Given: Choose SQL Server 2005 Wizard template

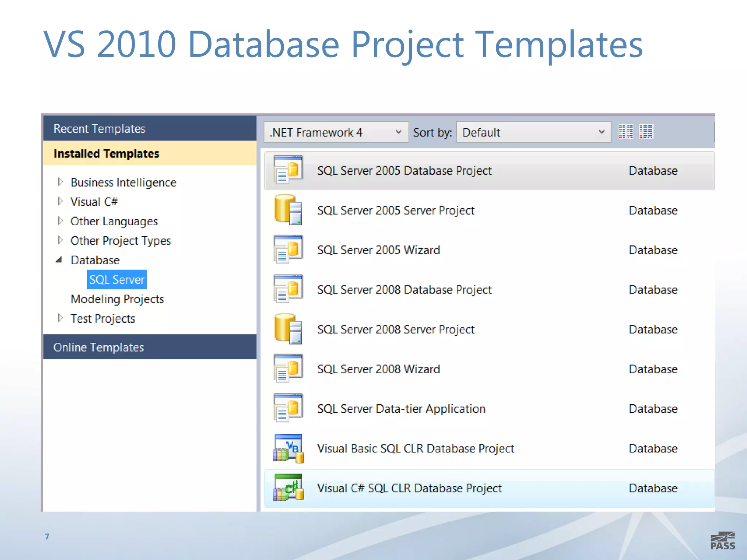Looking at the screenshot, I should pos(489,250).
